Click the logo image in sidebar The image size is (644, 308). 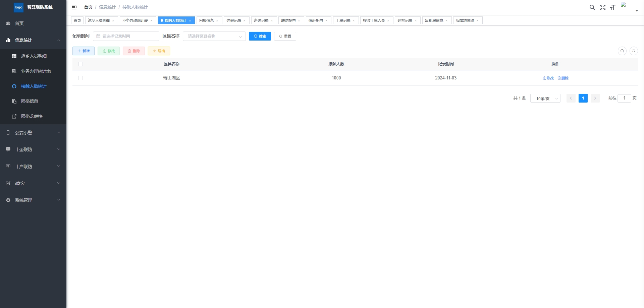click(x=18, y=7)
